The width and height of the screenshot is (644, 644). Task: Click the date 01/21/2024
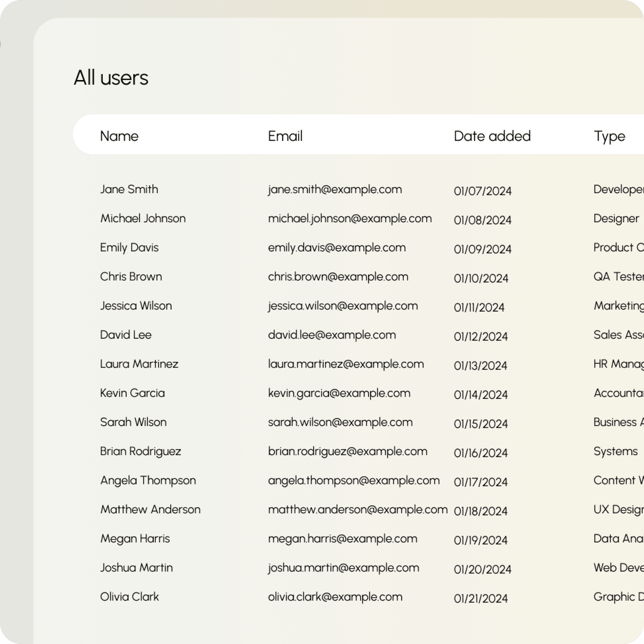(x=481, y=598)
